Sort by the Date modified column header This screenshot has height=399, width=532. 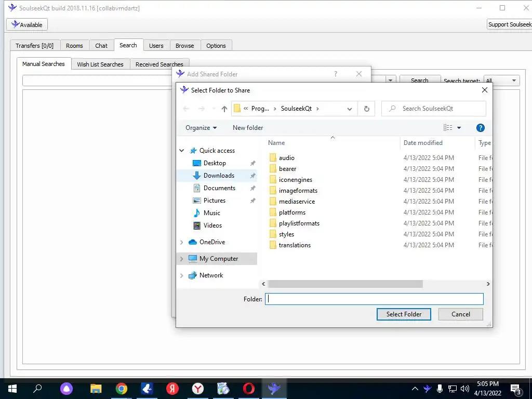tap(423, 143)
